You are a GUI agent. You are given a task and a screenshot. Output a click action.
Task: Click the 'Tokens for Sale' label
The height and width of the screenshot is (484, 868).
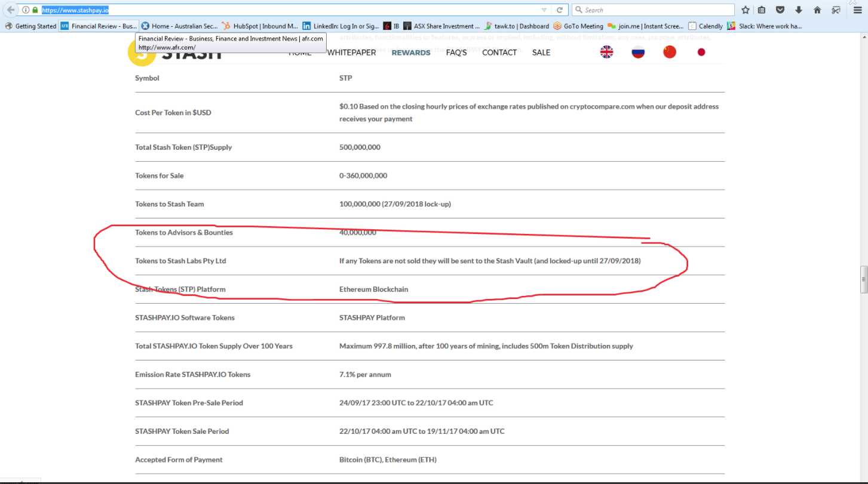point(160,176)
